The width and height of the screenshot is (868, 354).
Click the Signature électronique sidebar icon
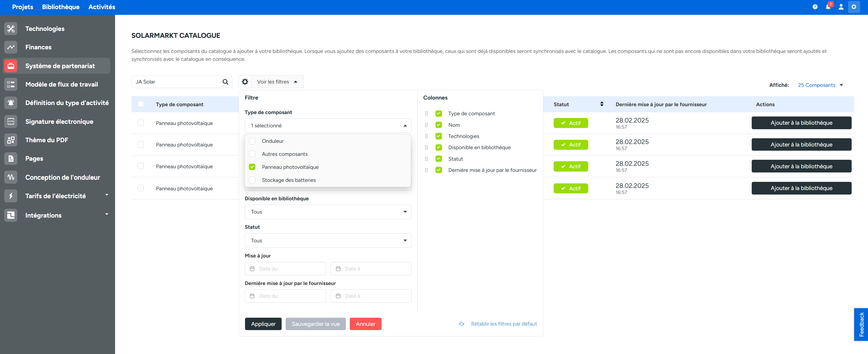(x=11, y=121)
